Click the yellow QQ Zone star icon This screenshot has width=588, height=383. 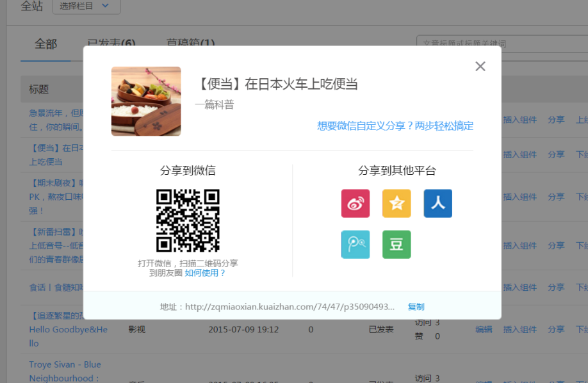coord(396,204)
